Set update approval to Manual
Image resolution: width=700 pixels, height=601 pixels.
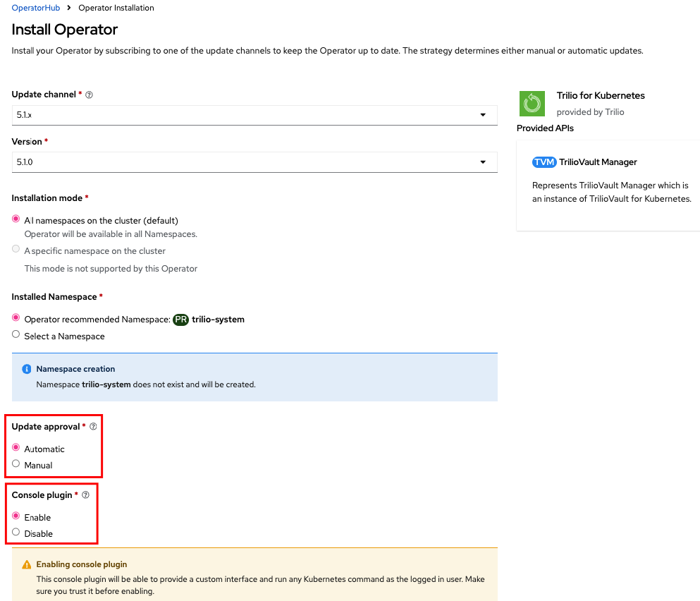coord(16,464)
